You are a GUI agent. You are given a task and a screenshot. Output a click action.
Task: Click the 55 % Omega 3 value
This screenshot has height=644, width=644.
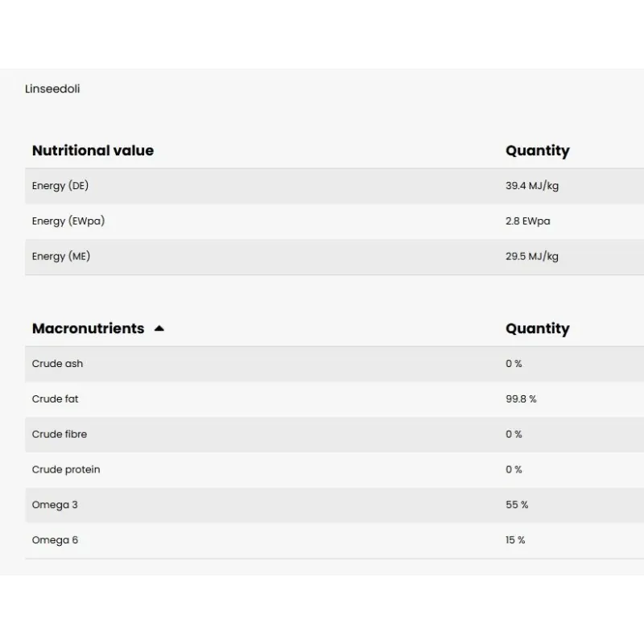click(x=517, y=506)
